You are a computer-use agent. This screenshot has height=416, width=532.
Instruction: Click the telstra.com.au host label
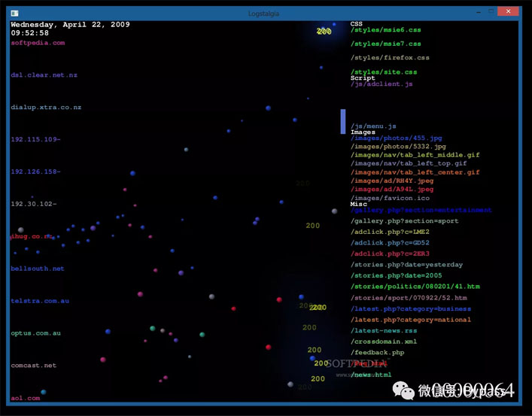point(40,301)
